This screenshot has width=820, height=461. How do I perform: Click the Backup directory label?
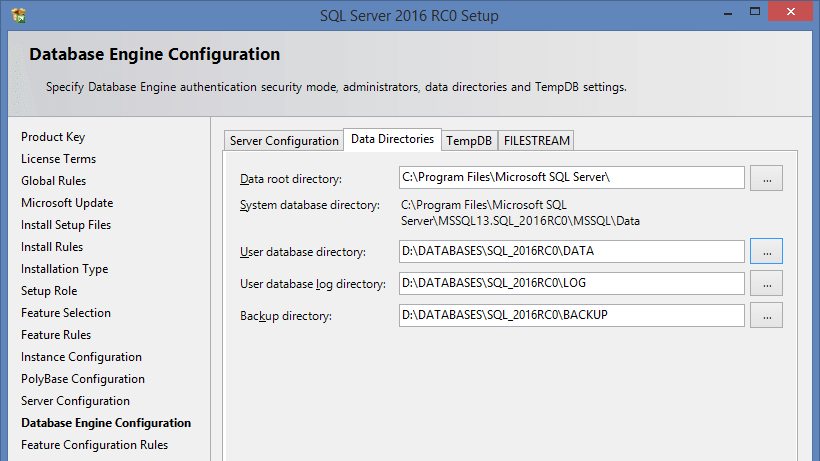click(286, 316)
